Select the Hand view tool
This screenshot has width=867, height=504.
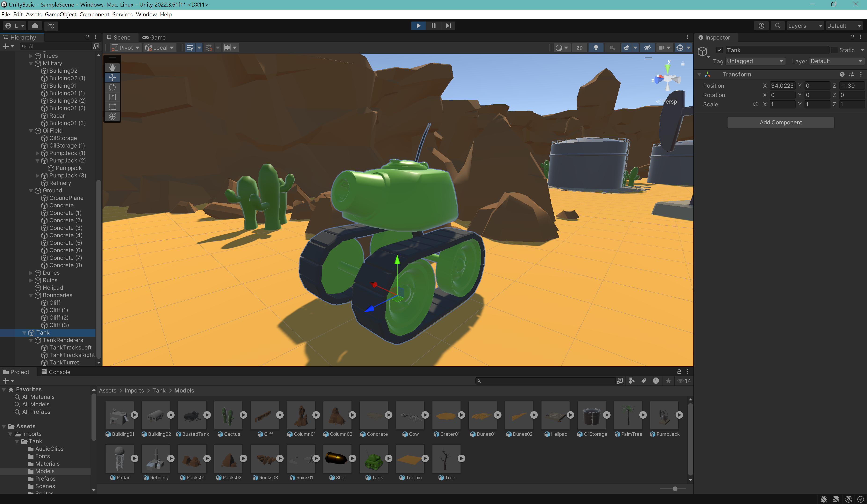point(112,67)
